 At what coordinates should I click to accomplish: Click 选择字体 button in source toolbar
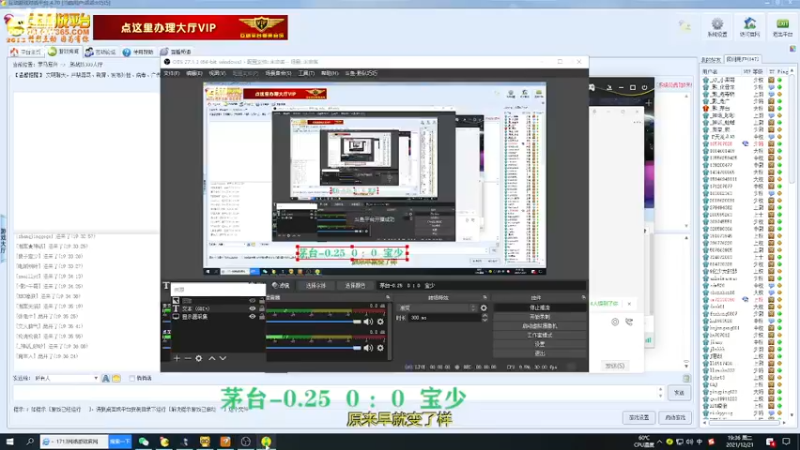[x=316, y=286]
